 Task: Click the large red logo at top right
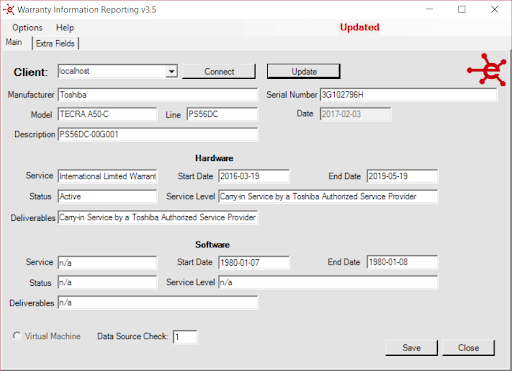click(x=487, y=69)
